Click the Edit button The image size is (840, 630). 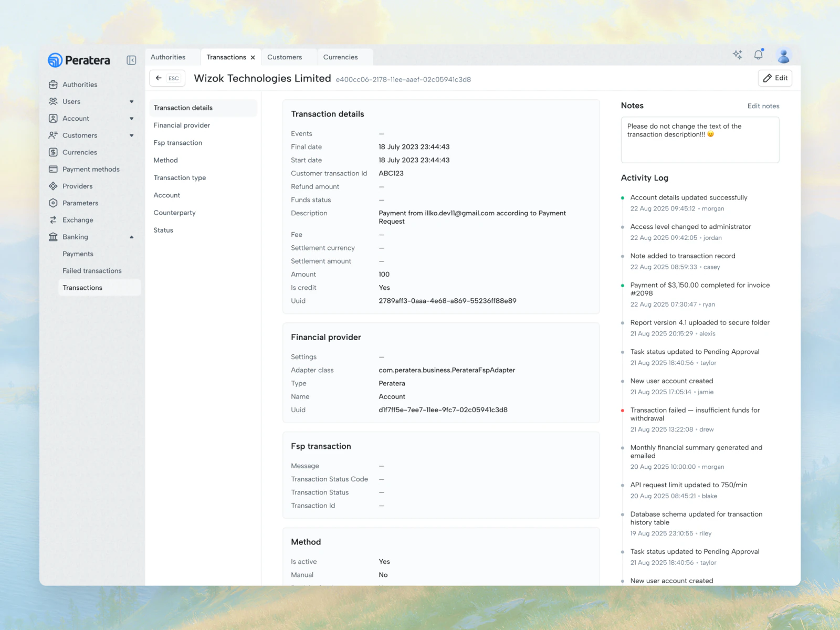click(x=775, y=78)
